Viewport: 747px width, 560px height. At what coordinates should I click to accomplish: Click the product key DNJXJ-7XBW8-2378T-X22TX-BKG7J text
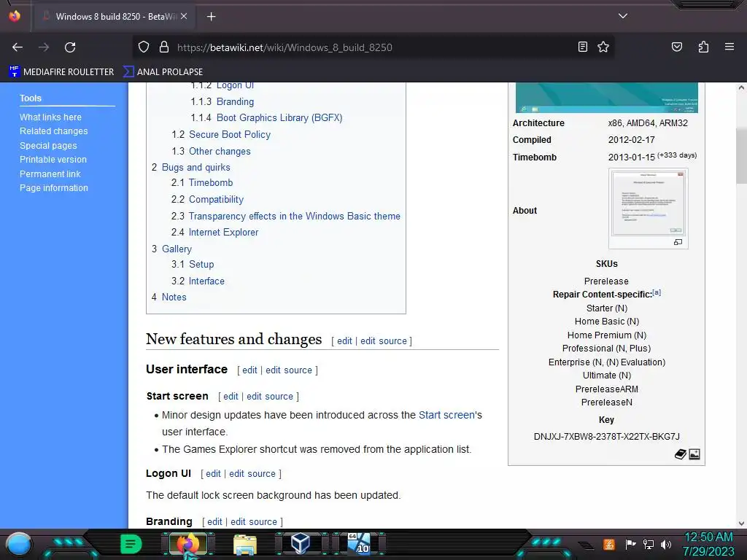click(606, 437)
